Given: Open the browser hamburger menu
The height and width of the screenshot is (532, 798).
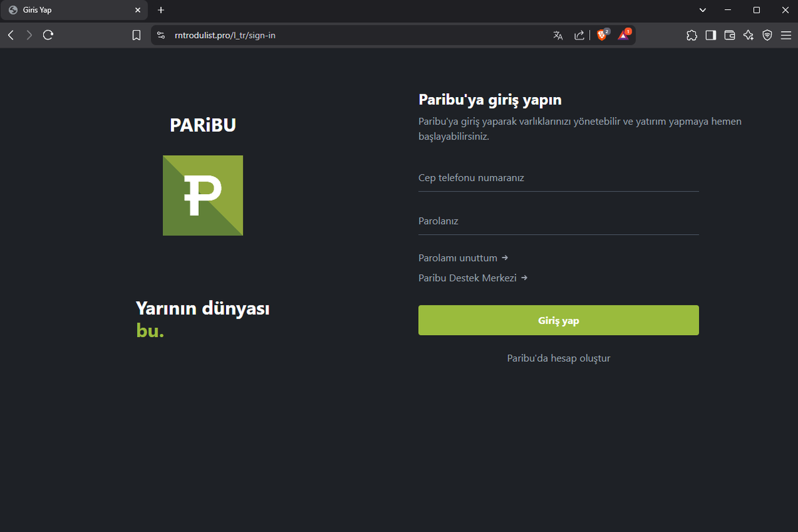Looking at the screenshot, I should coord(785,35).
